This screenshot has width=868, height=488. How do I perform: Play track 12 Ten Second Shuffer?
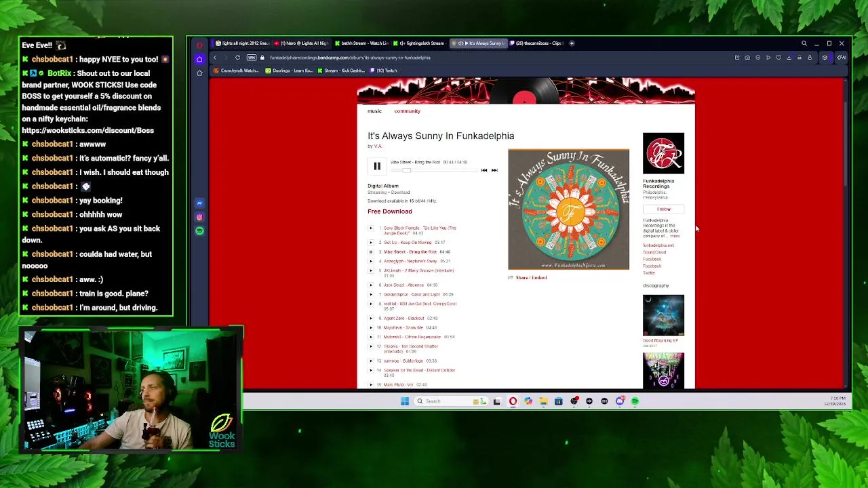pyautogui.click(x=371, y=346)
